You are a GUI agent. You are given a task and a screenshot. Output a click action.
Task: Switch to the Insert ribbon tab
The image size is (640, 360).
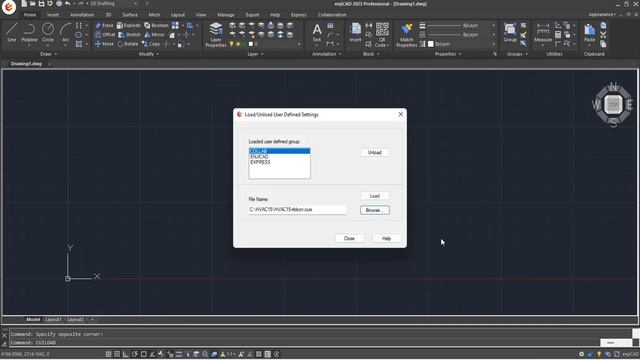[x=53, y=15]
